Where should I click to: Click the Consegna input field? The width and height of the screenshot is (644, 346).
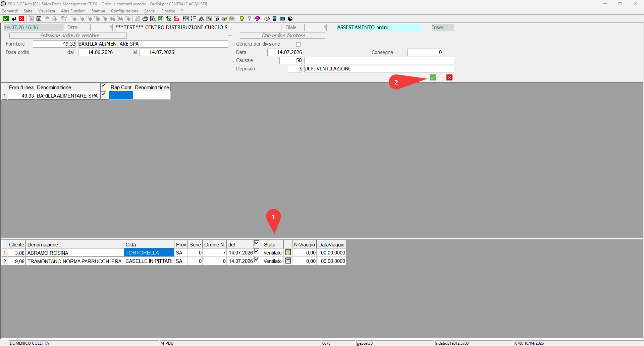click(x=425, y=52)
